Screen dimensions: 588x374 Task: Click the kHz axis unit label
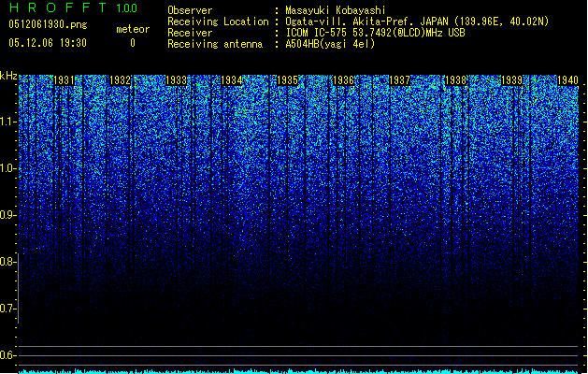click(x=8, y=76)
